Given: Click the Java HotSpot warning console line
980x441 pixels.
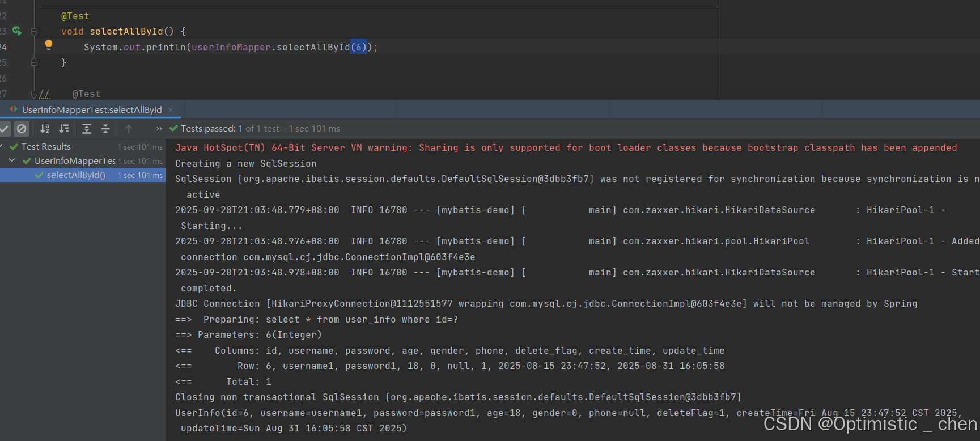Looking at the screenshot, I should pyautogui.click(x=566, y=148).
